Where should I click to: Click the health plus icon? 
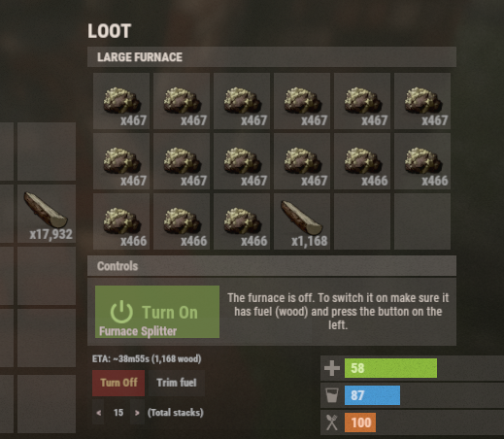coord(332,368)
